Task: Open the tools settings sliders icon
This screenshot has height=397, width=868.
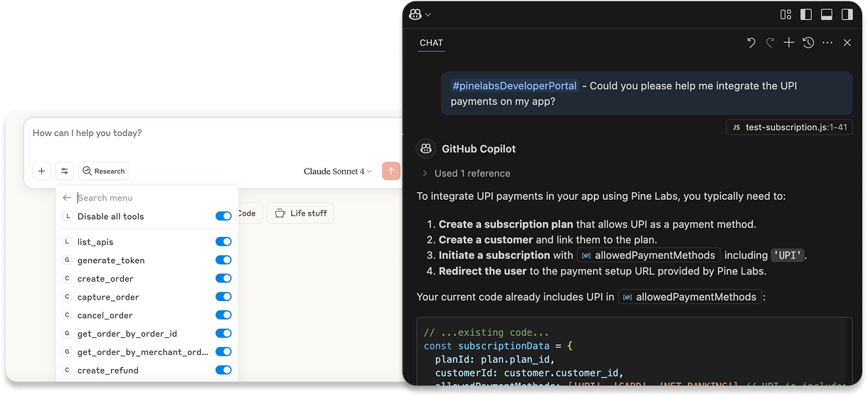Action: (x=65, y=171)
